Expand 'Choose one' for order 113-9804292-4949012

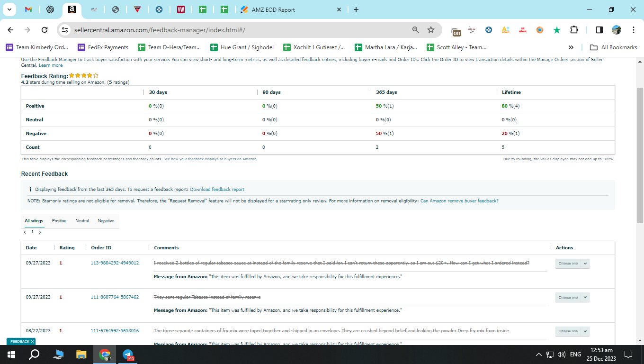pos(572,264)
